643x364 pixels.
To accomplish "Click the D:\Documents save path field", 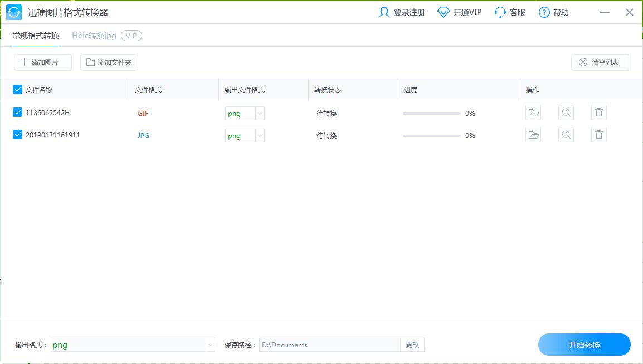I will (x=329, y=345).
